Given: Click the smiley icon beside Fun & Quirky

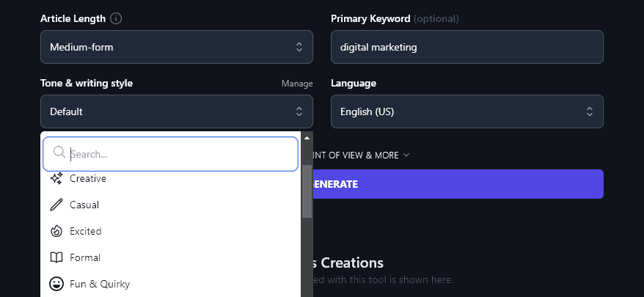Looking at the screenshot, I should point(56,284).
